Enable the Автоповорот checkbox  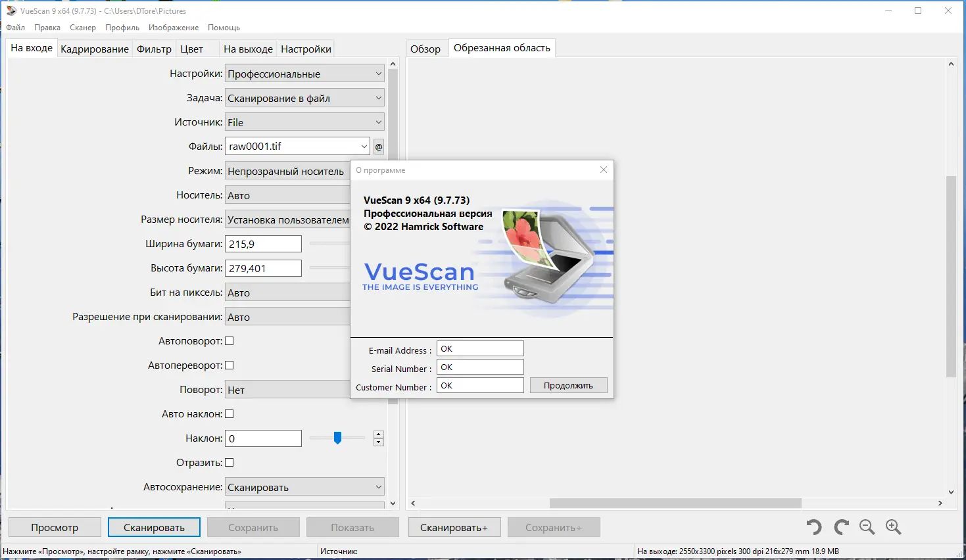coord(229,340)
